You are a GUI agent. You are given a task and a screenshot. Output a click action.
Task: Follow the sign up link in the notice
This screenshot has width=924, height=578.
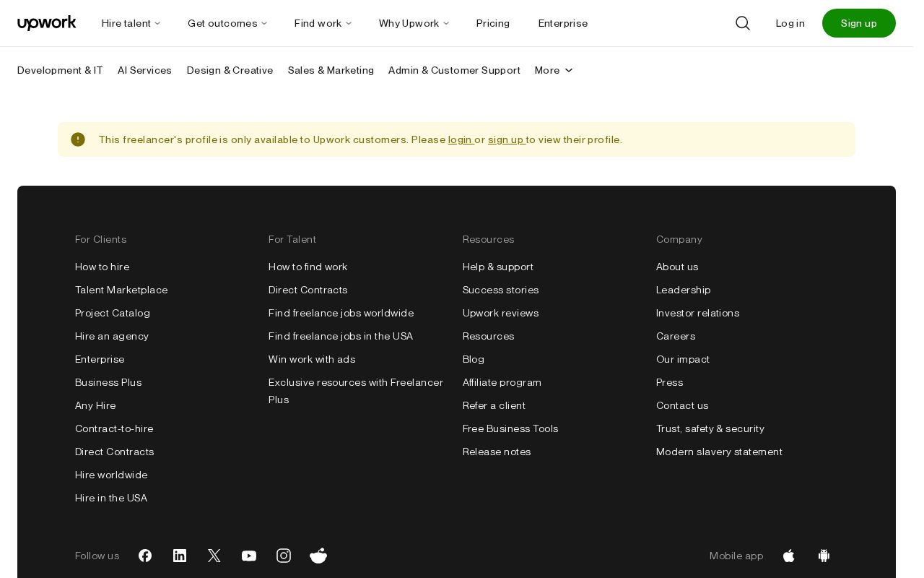505,139
